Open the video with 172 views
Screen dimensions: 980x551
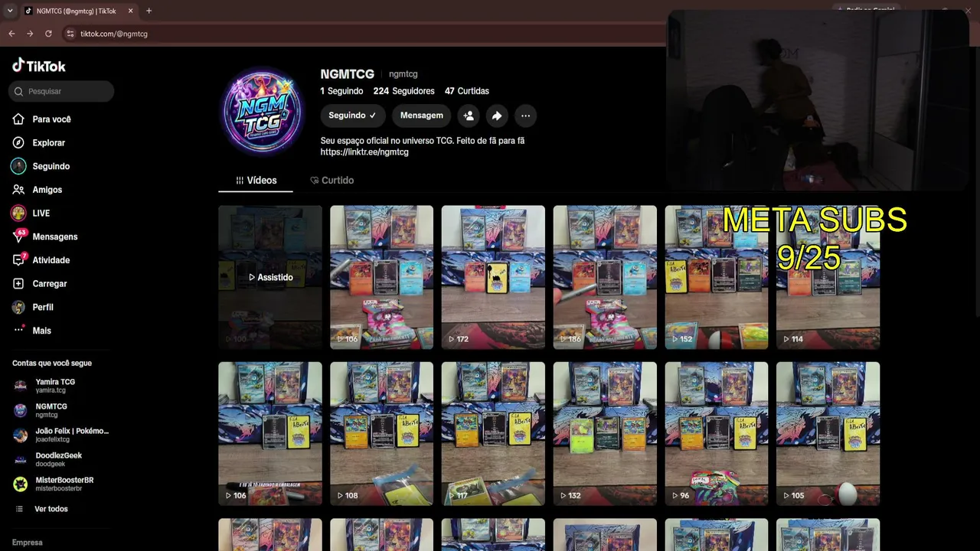coord(493,277)
